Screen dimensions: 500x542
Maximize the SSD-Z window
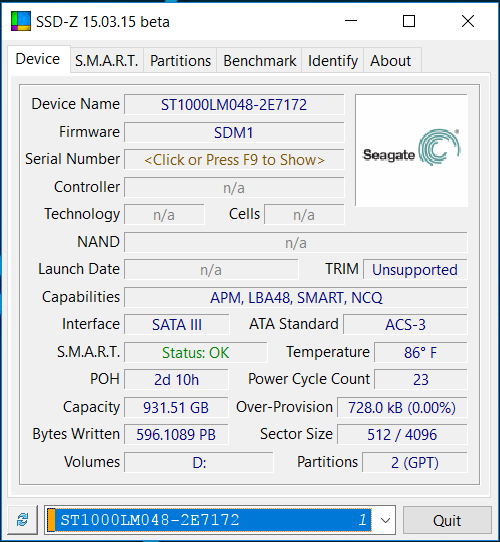[409, 21]
